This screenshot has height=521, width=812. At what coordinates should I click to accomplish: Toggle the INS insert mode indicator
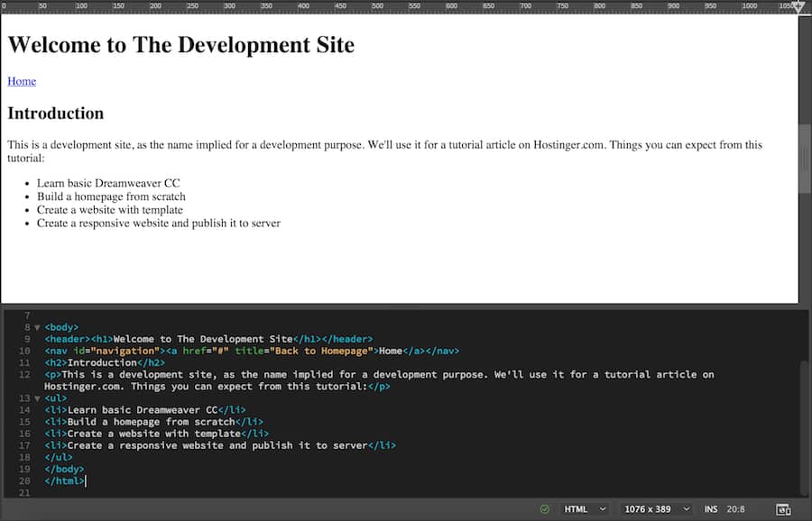coord(711,509)
